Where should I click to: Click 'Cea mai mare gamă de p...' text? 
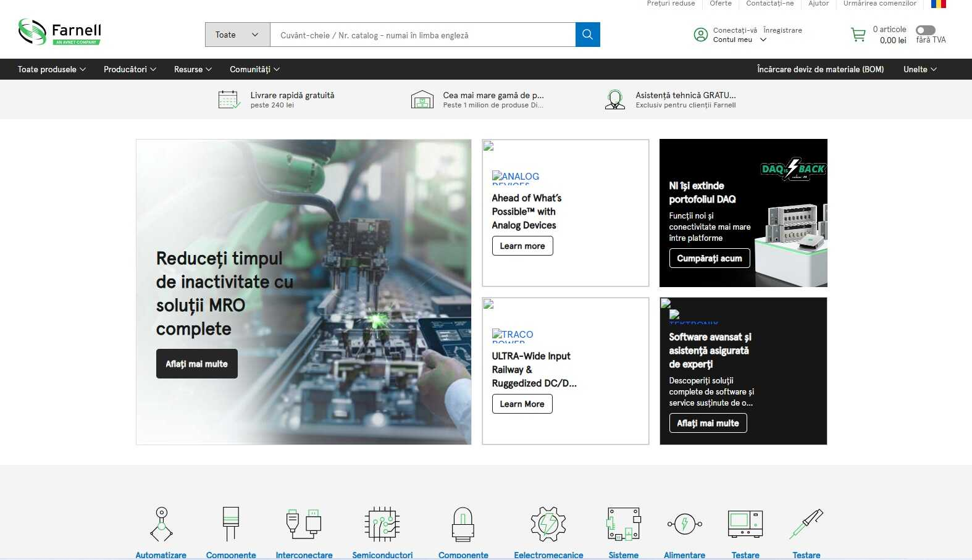coord(493,95)
